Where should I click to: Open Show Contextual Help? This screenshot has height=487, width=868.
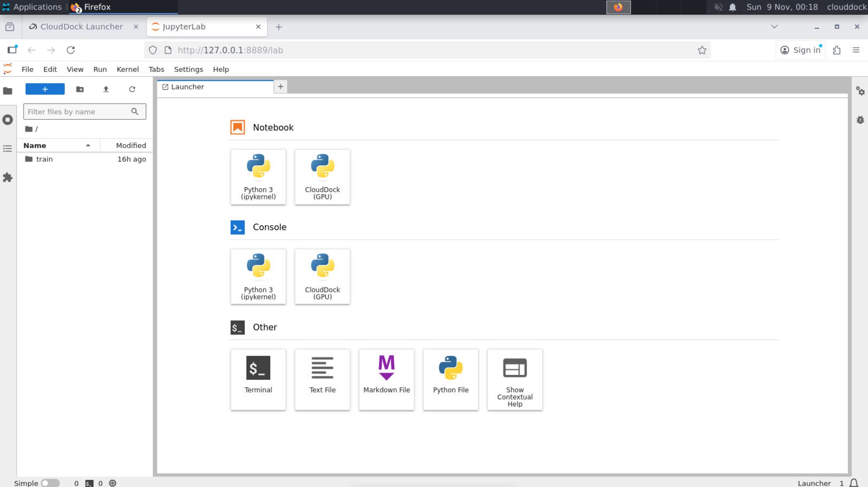coord(514,379)
